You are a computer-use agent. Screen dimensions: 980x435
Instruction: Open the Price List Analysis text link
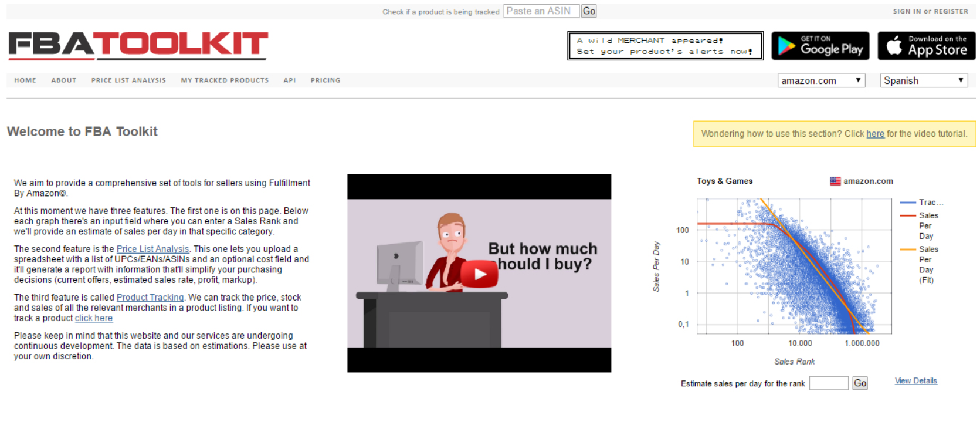click(152, 249)
